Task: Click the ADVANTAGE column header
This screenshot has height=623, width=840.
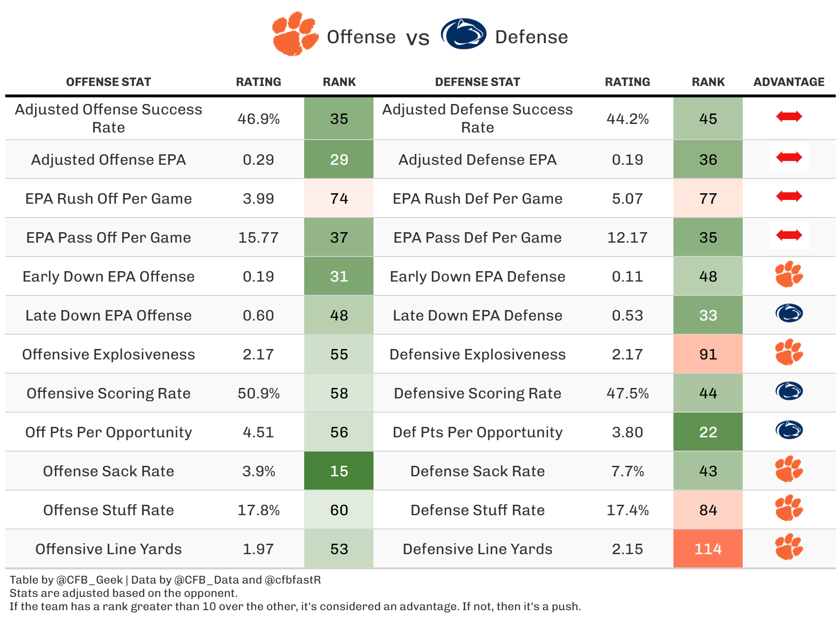Action: point(789,82)
